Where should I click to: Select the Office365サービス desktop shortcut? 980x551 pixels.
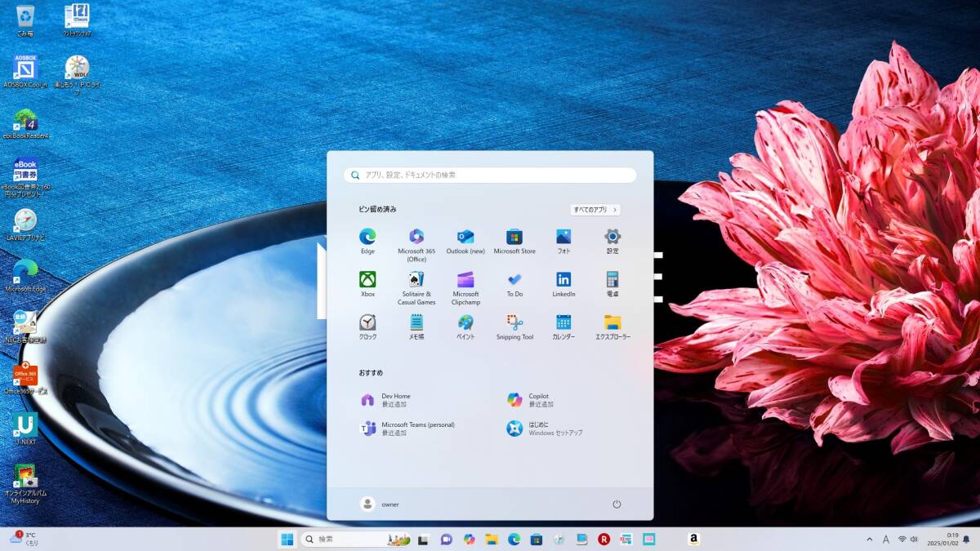point(25,379)
